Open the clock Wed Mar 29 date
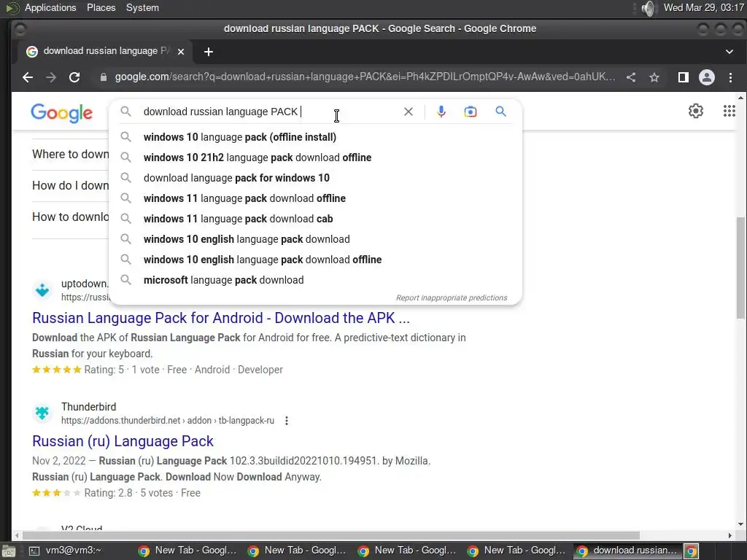Viewport: 747px width, 560px height. [x=704, y=7]
